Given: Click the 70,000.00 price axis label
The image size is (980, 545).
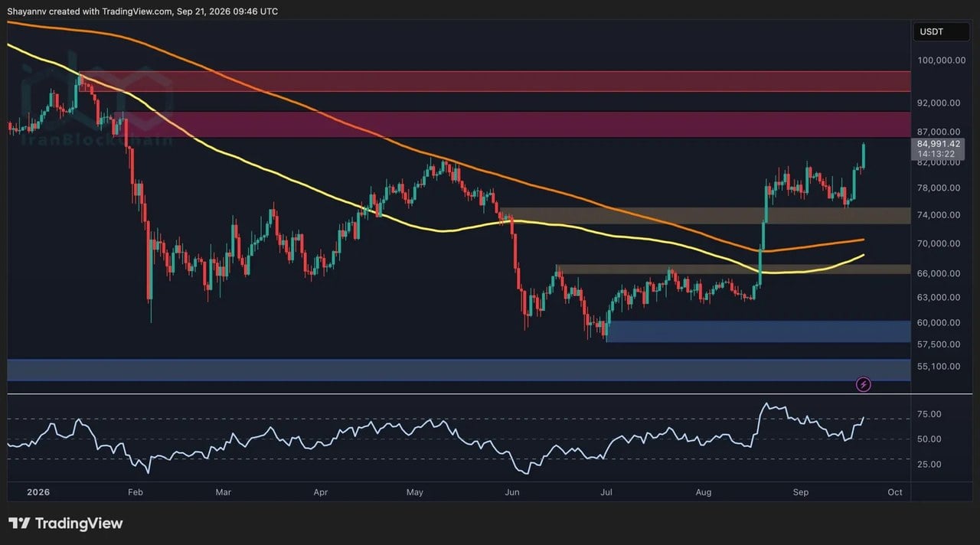Looking at the screenshot, I should [x=940, y=243].
